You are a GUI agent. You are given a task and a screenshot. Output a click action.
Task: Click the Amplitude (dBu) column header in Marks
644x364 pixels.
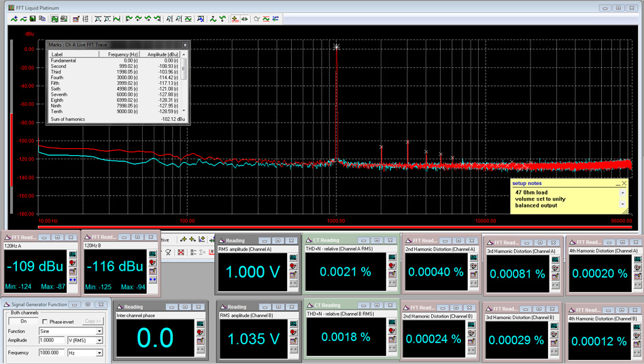point(160,54)
